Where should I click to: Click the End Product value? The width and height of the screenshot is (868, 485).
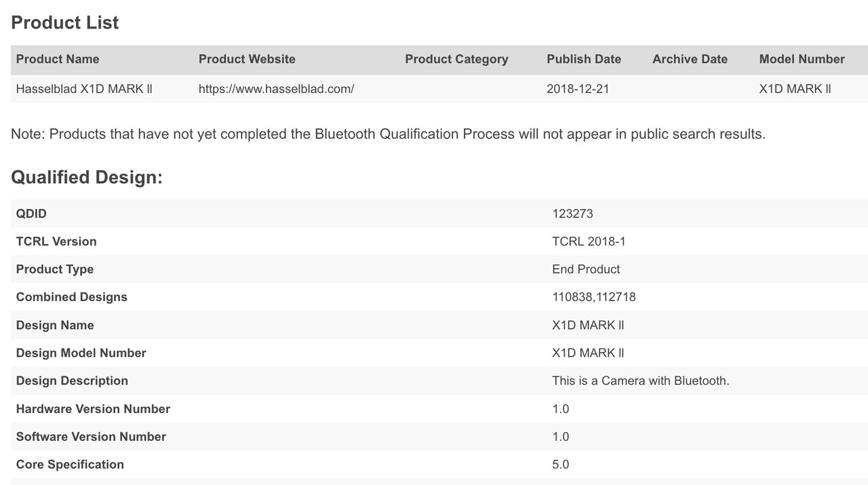click(586, 269)
